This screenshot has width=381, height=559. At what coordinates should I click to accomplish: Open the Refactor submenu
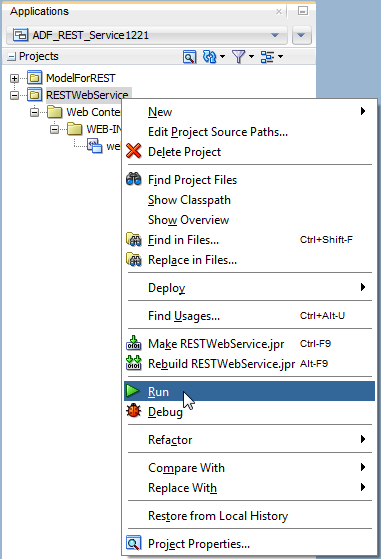click(x=249, y=440)
